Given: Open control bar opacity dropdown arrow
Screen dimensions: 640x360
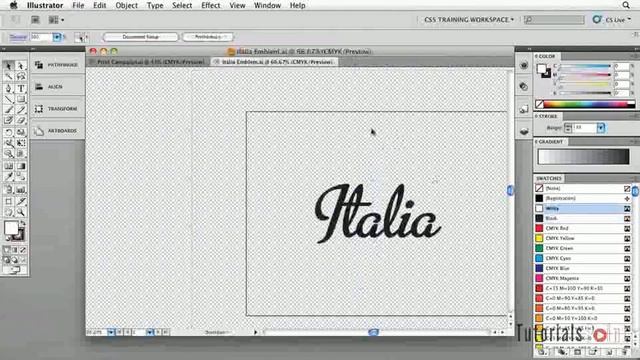Looking at the screenshot, I should tap(57, 37).
